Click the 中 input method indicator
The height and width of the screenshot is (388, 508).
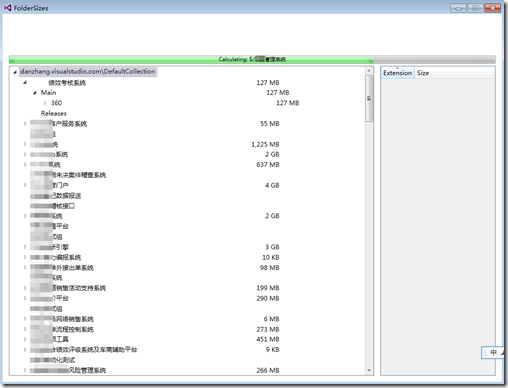pyautogui.click(x=494, y=352)
